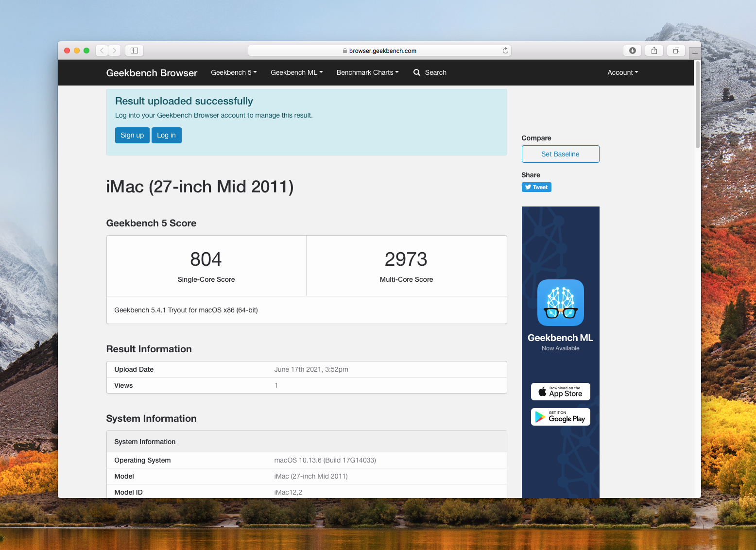Click the 'Geekbench ML' banner title text
Screen dimensions: 756x550
coord(561,338)
